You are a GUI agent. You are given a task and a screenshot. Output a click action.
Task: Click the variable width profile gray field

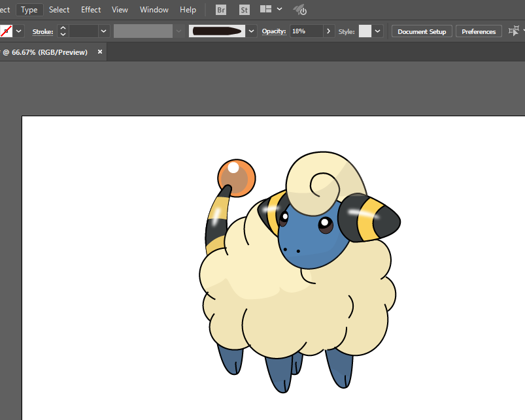(x=143, y=31)
